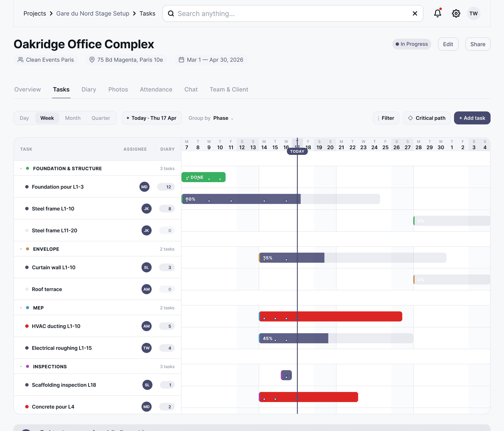Click MD avatar on Foundation pour L1-3
This screenshot has width=504, height=431.
144,187
